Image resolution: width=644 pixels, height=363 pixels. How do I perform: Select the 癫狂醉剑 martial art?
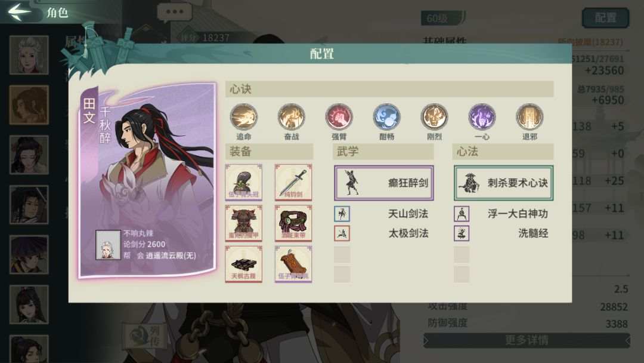[x=383, y=183]
